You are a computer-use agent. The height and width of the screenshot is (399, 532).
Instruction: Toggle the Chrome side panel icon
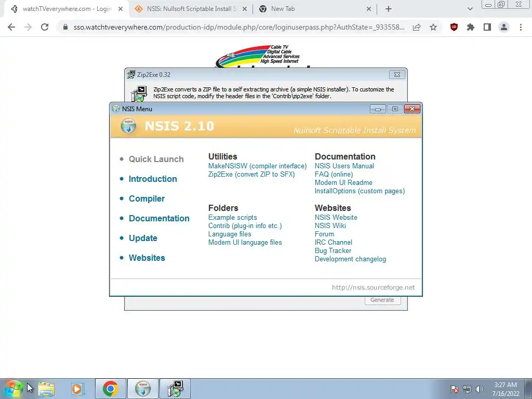tap(487, 27)
